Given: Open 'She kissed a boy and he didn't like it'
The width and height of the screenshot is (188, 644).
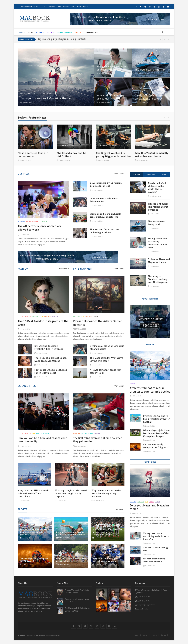Looking at the screenshot, I should (x=71, y=155).
